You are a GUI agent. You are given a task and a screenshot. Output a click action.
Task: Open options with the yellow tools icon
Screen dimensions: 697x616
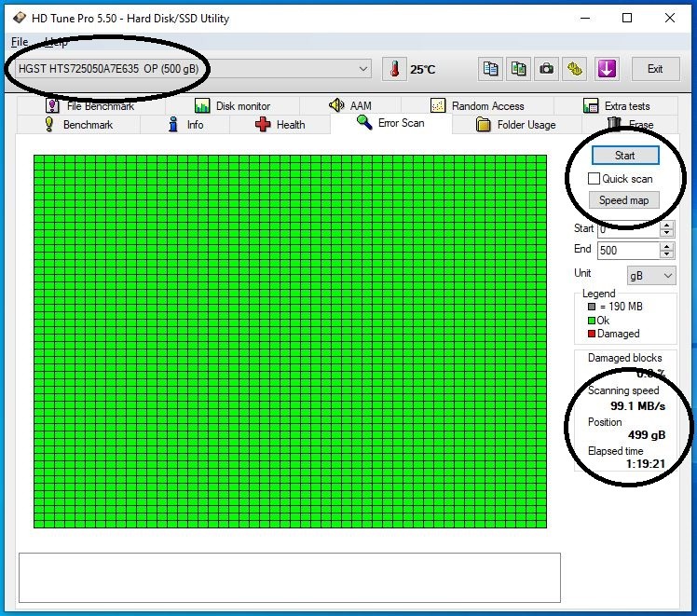tap(574, 69)
